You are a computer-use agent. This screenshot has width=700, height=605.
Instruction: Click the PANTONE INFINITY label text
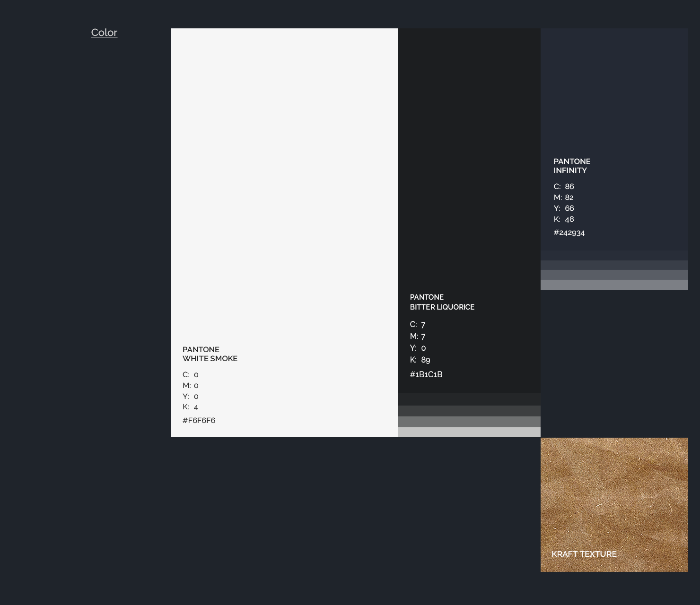pos(572,166)
